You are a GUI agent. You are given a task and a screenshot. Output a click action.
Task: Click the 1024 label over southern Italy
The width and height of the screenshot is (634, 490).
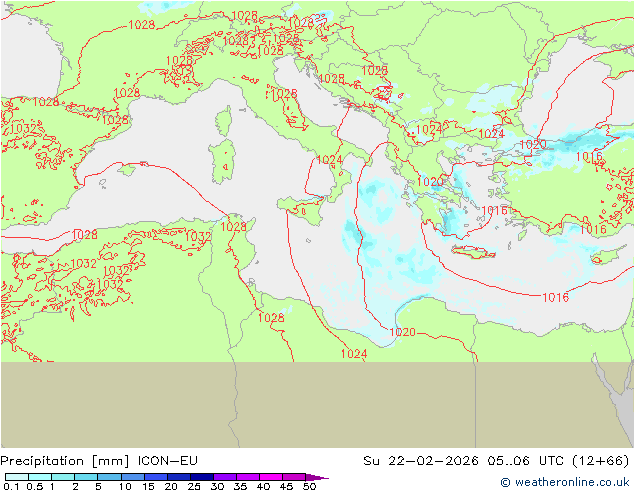(x=330, y=160)
